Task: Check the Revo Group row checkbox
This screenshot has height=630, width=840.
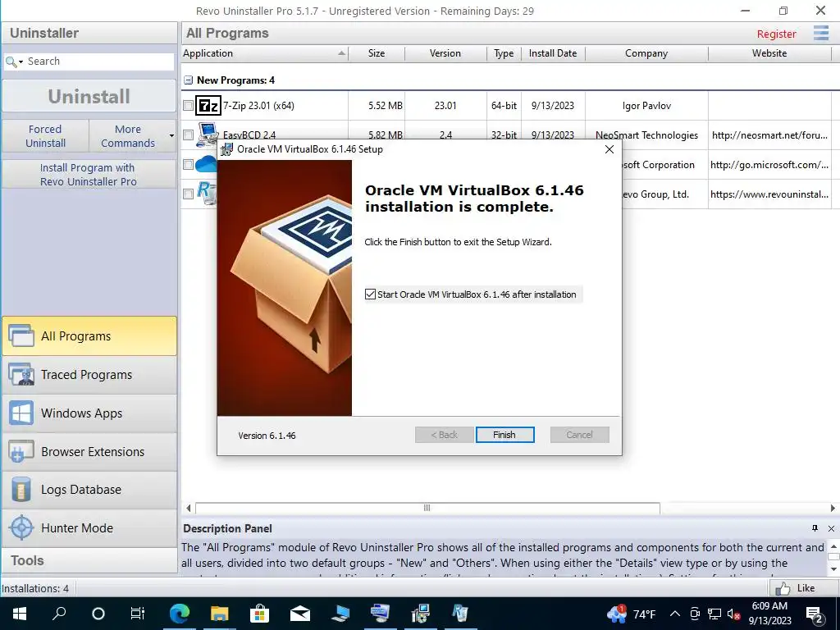Action: (x=188, y=194)
